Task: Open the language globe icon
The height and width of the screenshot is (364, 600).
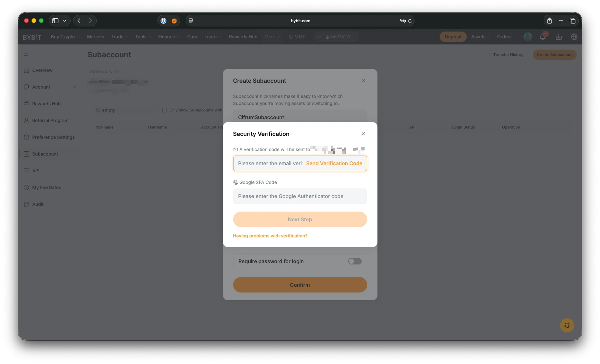Action: click(574, 37)
